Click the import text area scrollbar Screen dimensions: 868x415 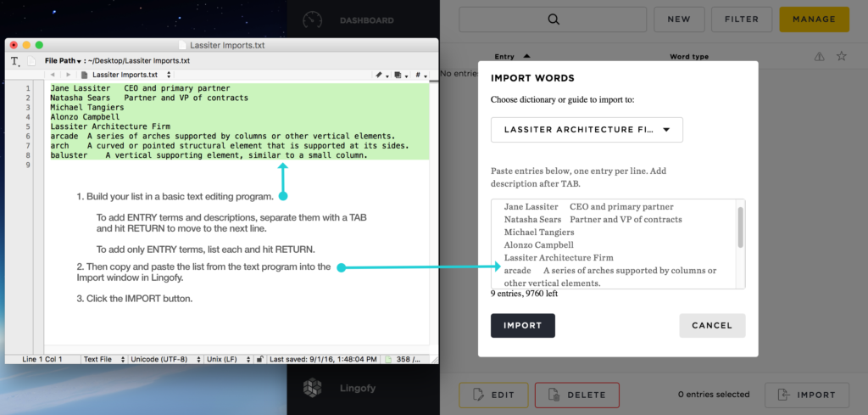741,227
